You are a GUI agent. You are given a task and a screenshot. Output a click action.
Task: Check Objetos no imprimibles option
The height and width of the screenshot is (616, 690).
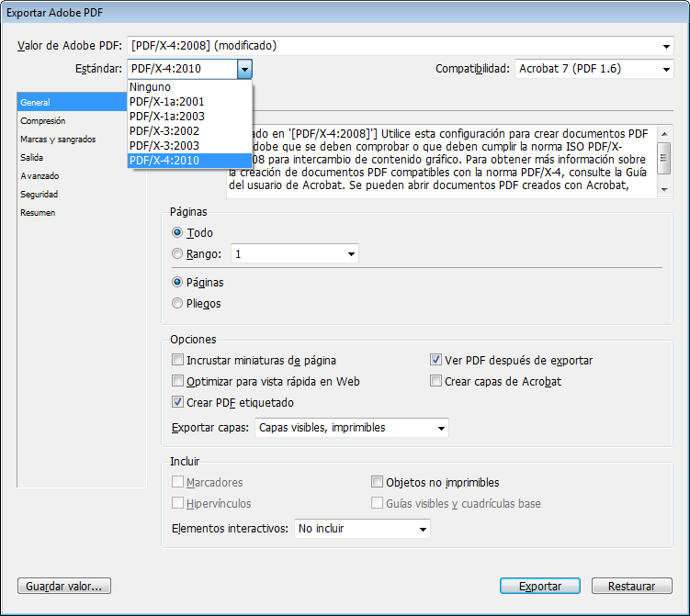[377, 482]
